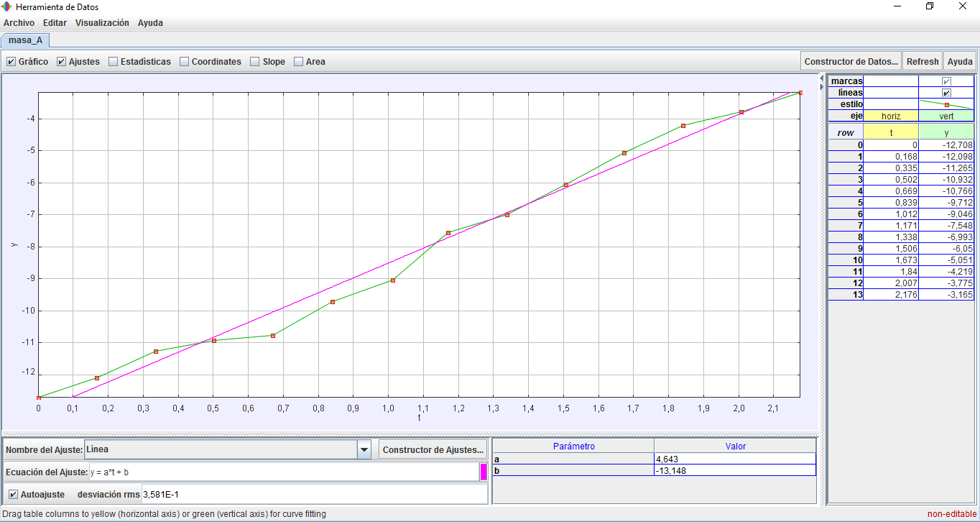The image size is (980, 522).
Task: Click row number 13 header
Action: [846, 295]
